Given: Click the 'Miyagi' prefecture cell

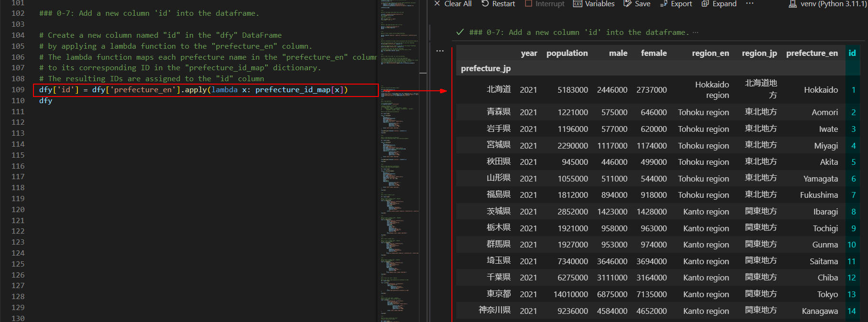Looking at the screenshot, I should [x=826, y=146].
